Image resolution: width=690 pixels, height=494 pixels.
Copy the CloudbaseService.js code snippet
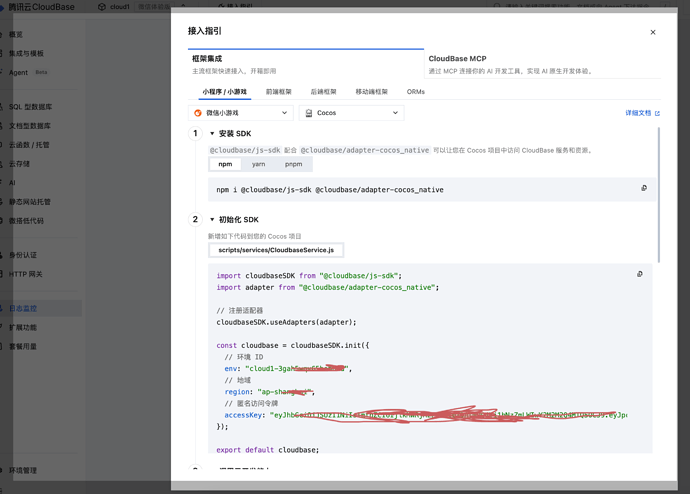point(640,274)
